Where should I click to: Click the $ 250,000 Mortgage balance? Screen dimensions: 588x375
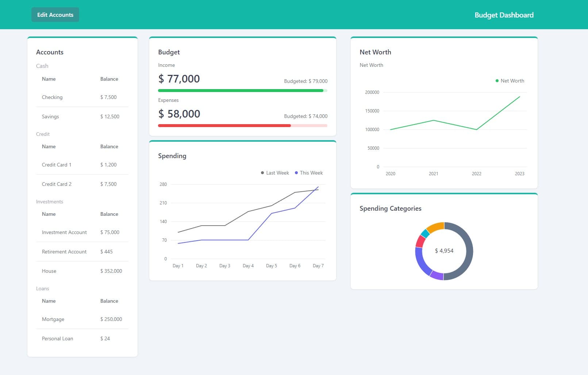point(111,319)
